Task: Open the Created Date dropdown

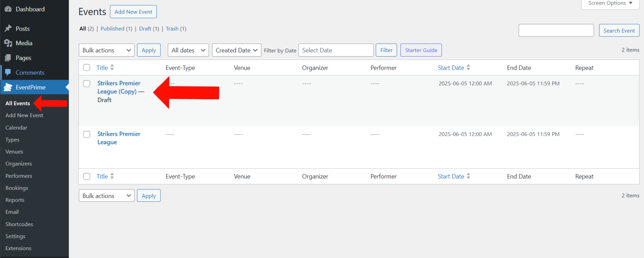Action: [x=236, y=50]
